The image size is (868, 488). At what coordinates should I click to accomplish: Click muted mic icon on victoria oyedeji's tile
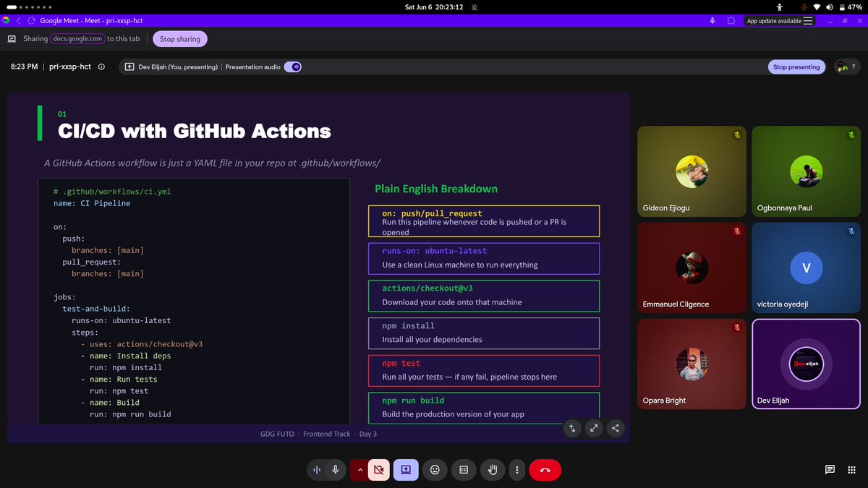(x=851, y=231)
